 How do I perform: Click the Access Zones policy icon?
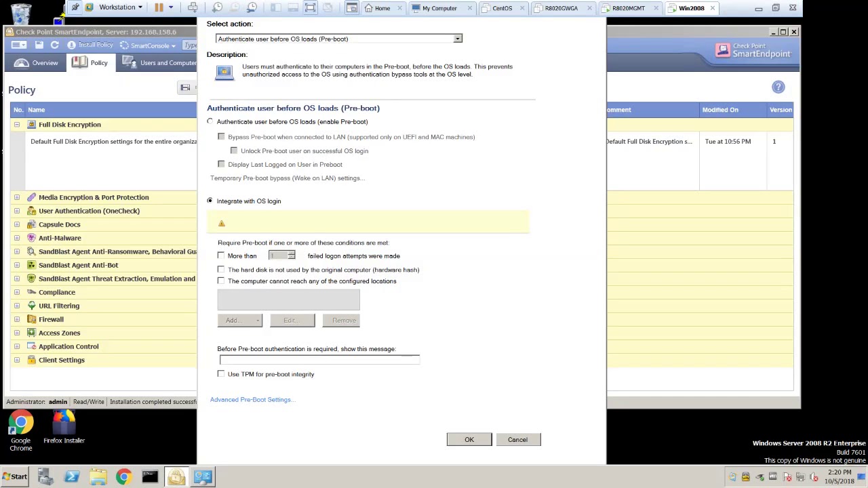coord(31,333)
